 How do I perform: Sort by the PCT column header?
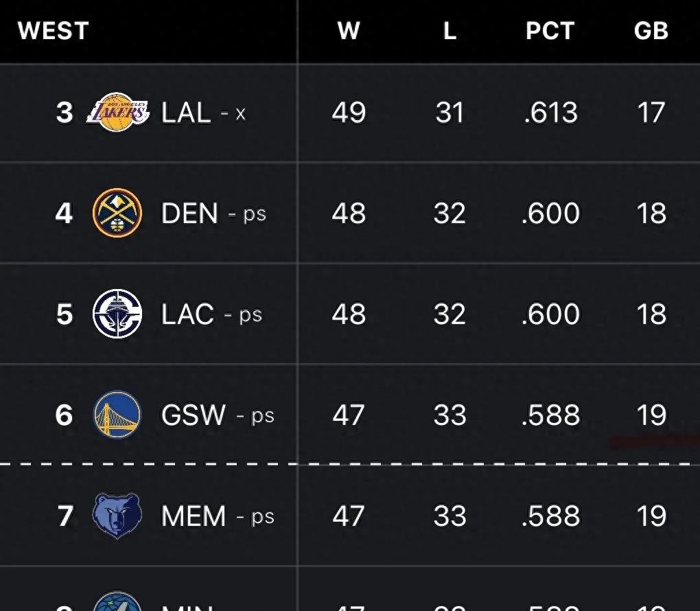(549, 31)
